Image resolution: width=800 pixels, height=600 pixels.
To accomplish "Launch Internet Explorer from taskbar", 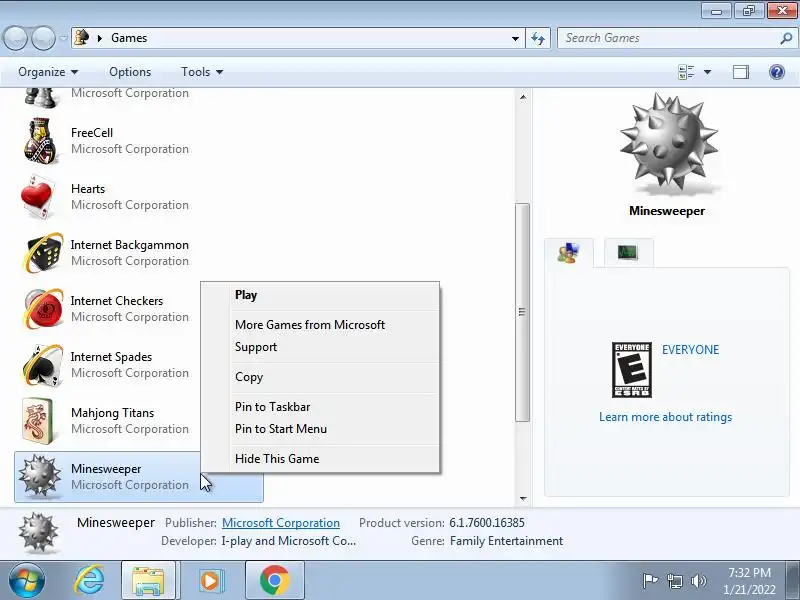I will click(x=89, y=581).
